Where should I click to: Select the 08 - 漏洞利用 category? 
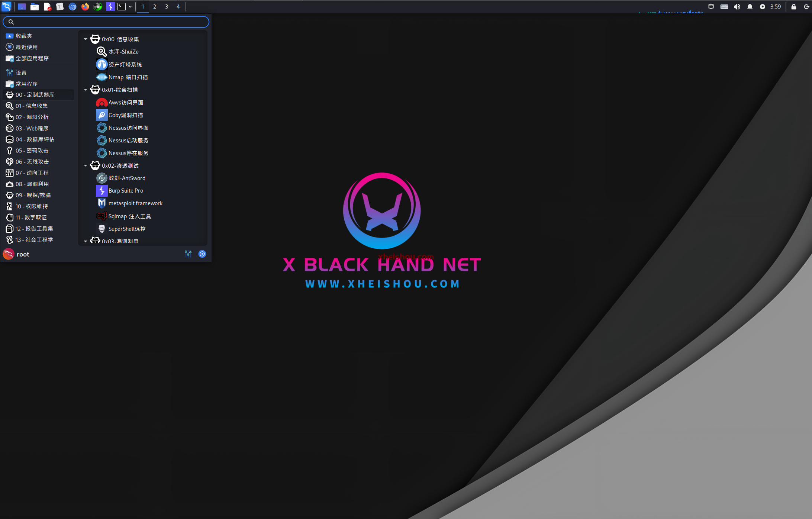tap(39, 184)
